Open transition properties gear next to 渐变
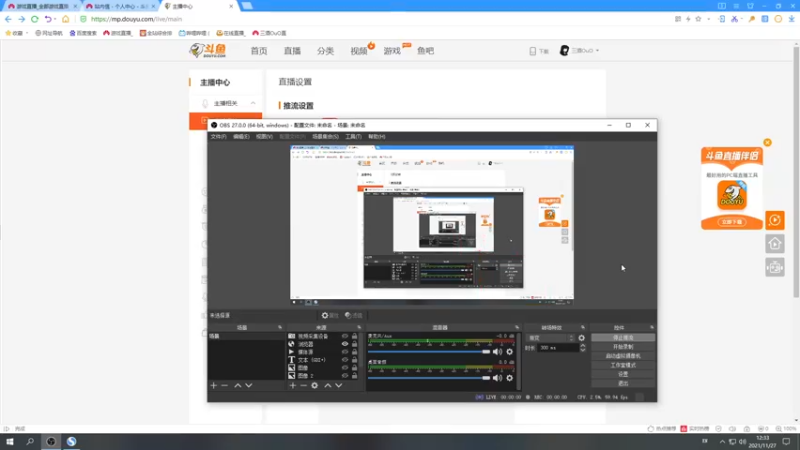This screenshot has height=450, width=800. [x=582, y=338]
